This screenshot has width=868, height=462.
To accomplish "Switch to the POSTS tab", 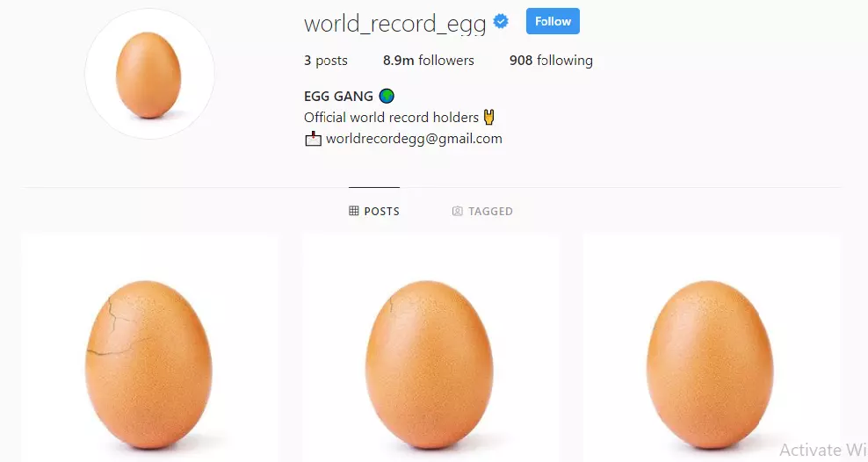I will tap(374, 211).
